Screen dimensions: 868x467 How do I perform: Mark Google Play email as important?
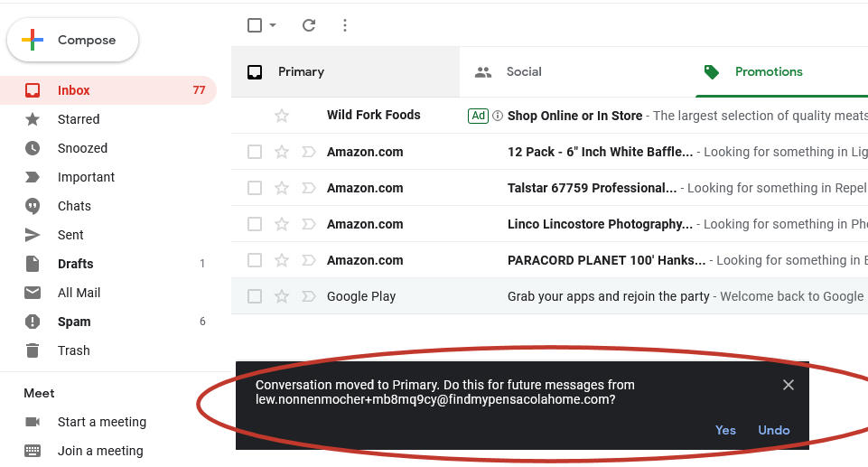click(x=308, y=296)
